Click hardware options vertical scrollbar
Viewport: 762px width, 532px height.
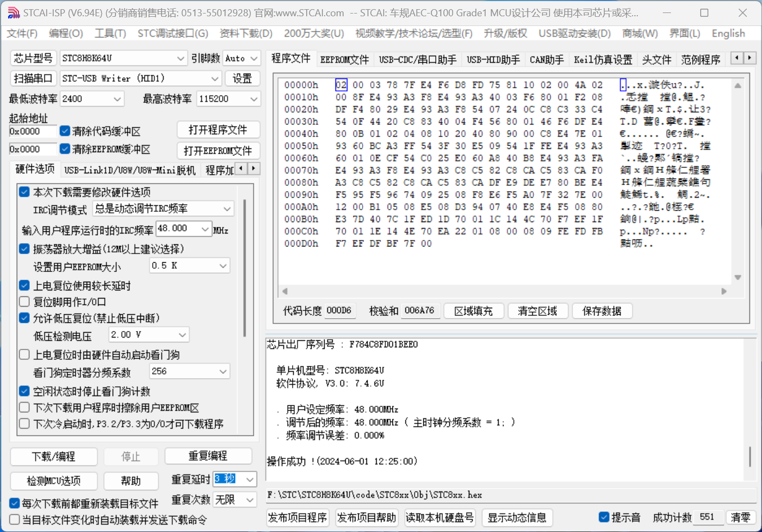(x=245, y=268)
